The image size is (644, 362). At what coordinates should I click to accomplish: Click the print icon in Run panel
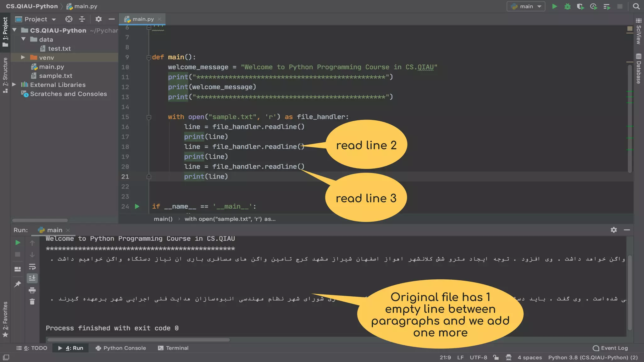click(32, 290)
